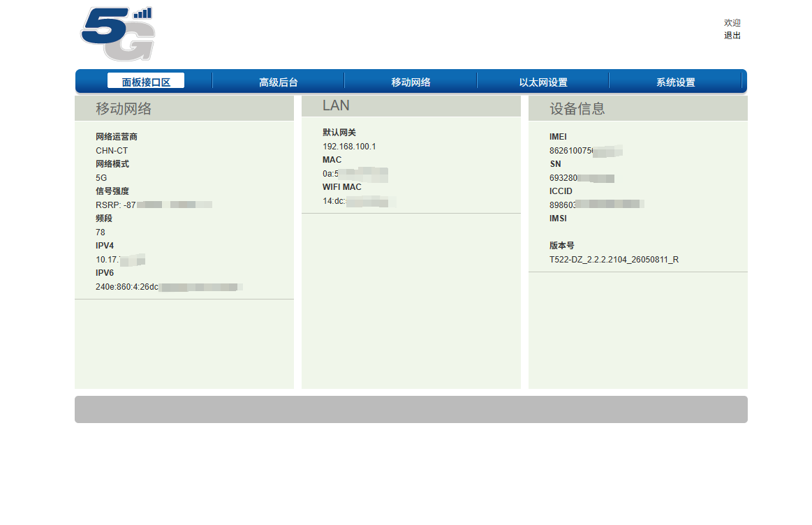
Task: Click the CHN-CT carrier name
Action: (x=111, y=151)
